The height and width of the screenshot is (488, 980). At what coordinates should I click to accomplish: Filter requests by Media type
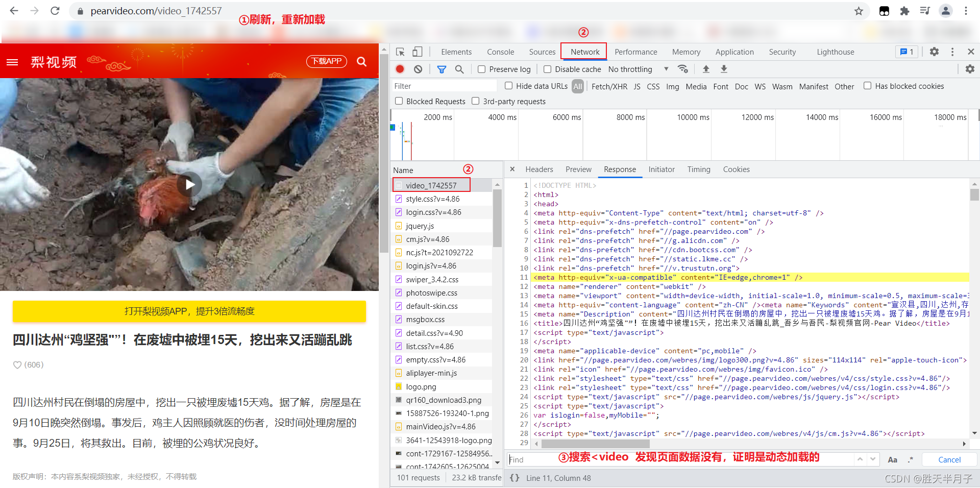(x=696, y=87)
